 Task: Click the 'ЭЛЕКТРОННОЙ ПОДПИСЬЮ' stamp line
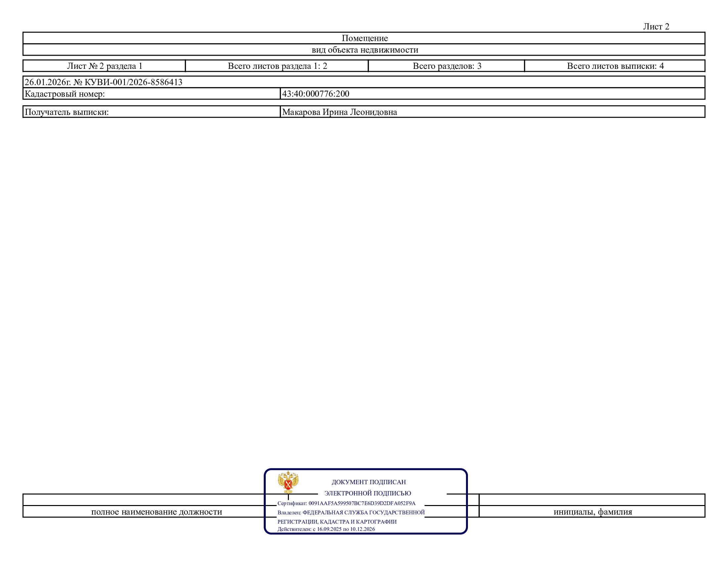coord(368,493)
